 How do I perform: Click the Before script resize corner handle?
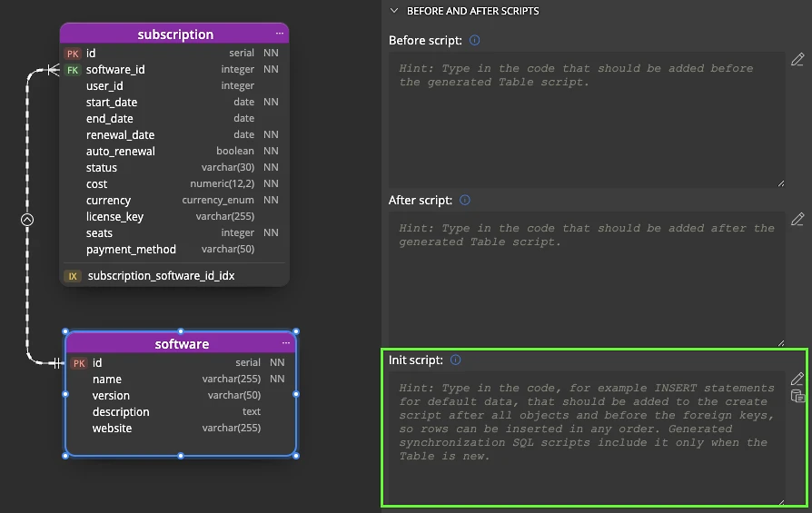(781, 183)
